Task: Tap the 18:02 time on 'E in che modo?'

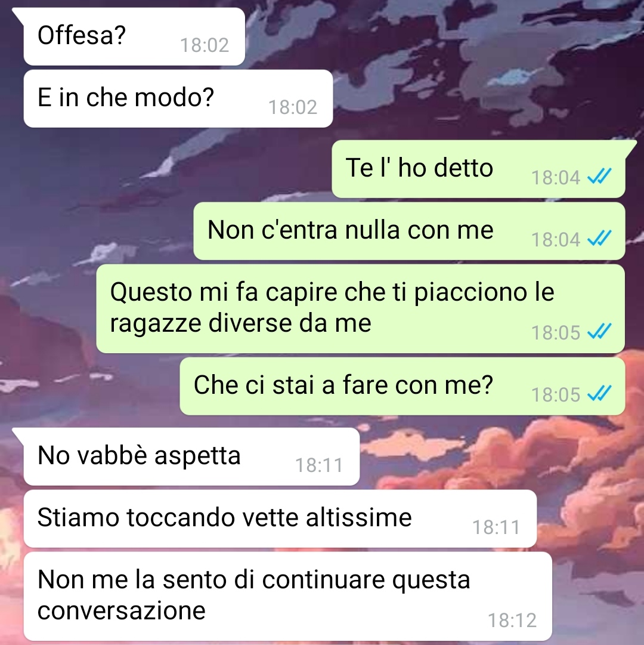Action: click(293, 107)
